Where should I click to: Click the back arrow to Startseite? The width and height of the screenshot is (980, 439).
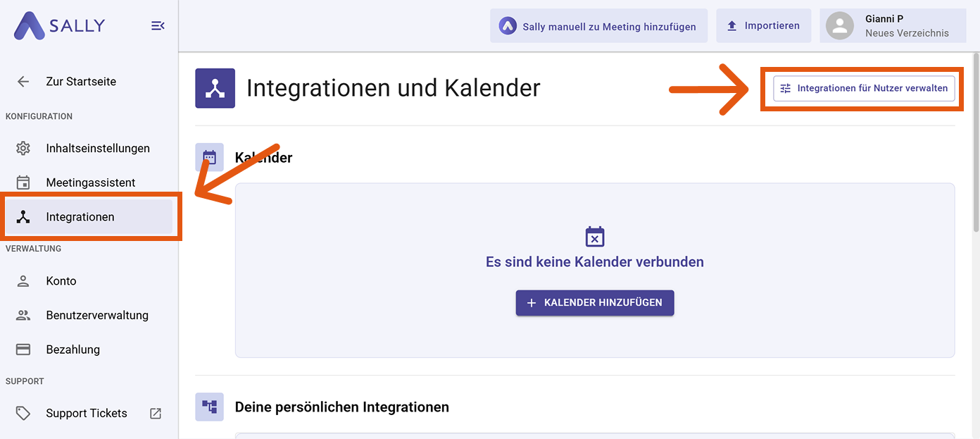23,82
